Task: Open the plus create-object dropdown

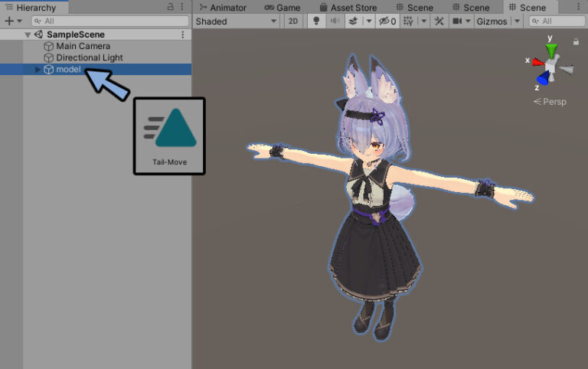Action: [x=12, y=21]
